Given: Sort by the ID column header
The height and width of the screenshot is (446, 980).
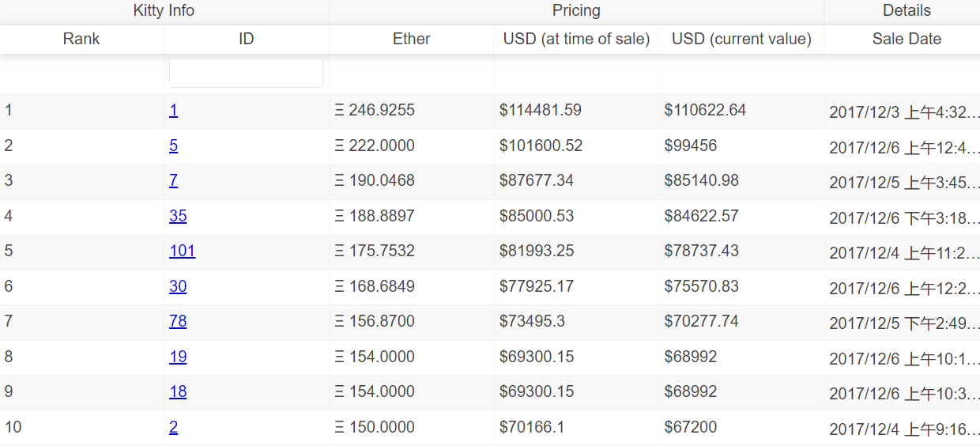Looking at the screenshot, I should tap(246, 39).
